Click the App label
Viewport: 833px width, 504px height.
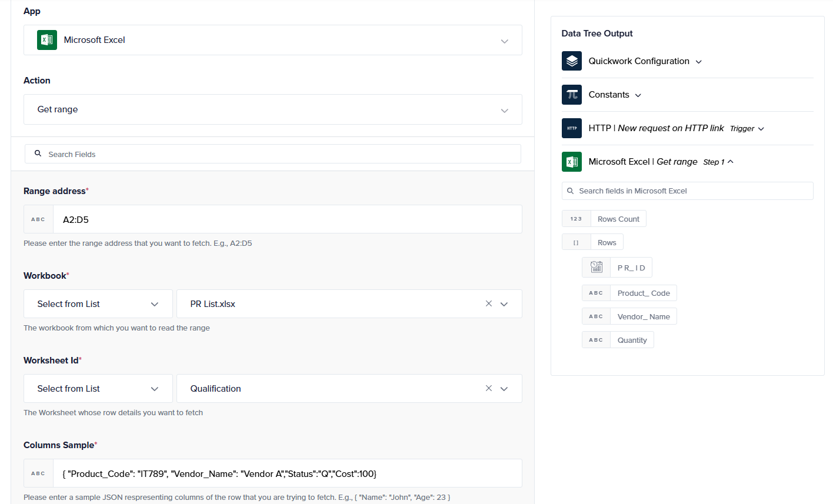coord(32,11)
